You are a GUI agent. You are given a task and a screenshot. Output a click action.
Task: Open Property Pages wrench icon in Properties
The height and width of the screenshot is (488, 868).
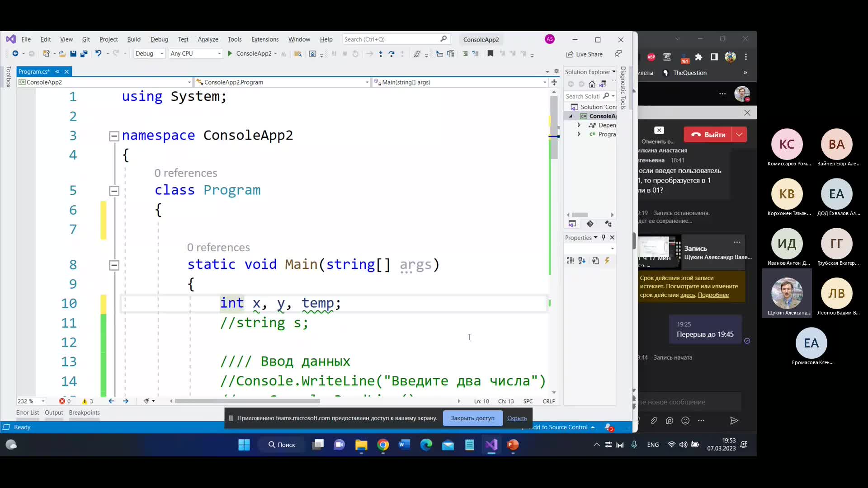595,260
